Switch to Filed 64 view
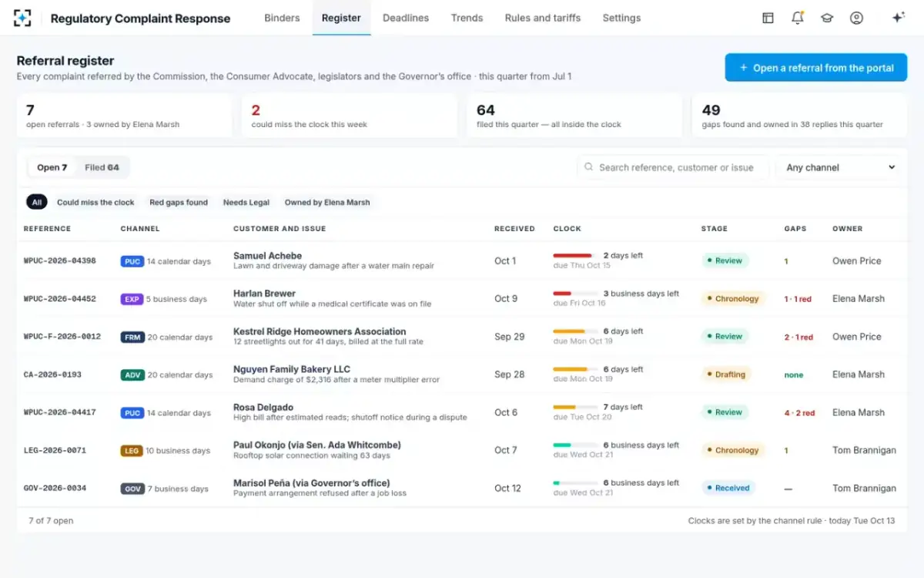The width and height of the screenshot is (924, 578). (x=102, y=167)
